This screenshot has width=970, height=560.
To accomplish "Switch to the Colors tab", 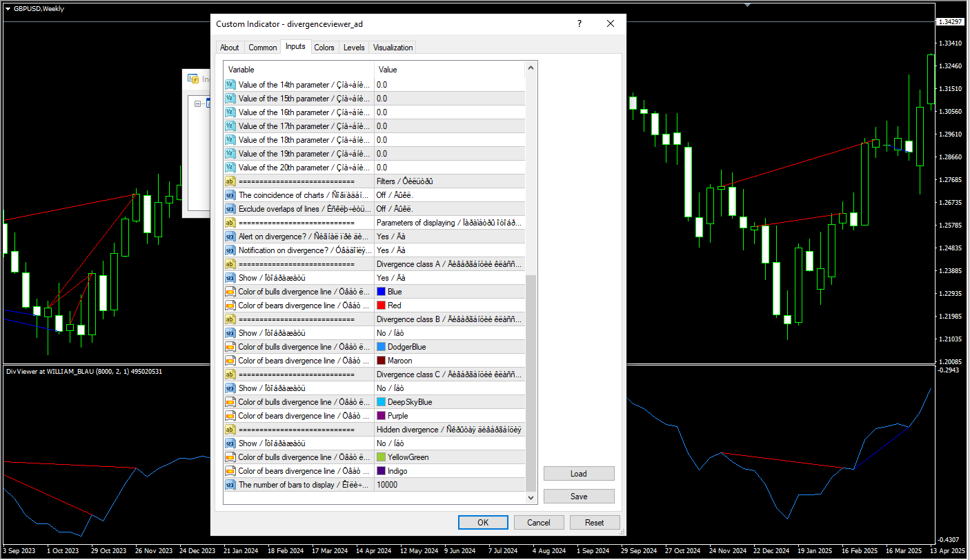I will 324,48.
